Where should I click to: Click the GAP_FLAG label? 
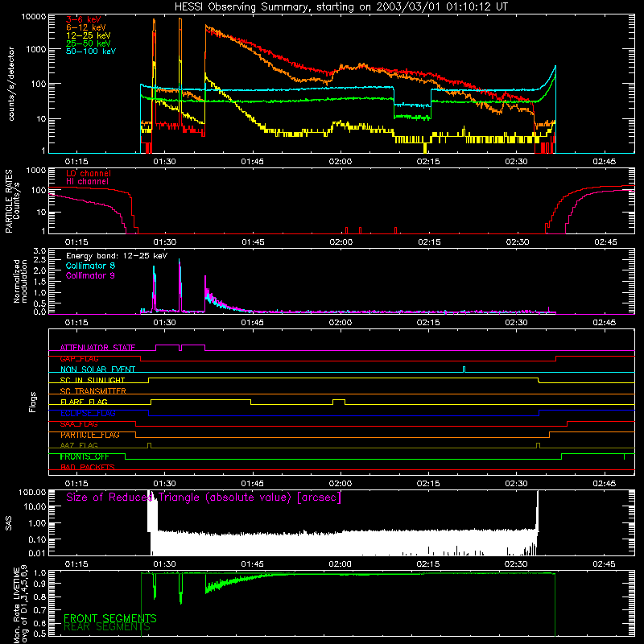pyautogui.click(x=79, y=358)
